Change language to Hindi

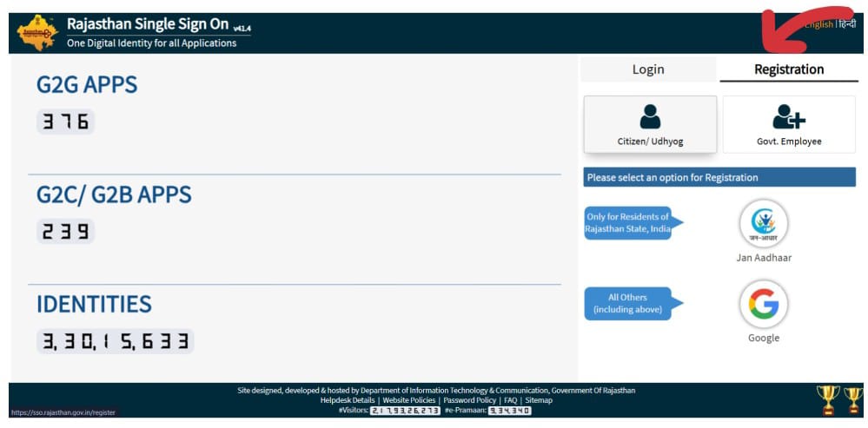847,24
